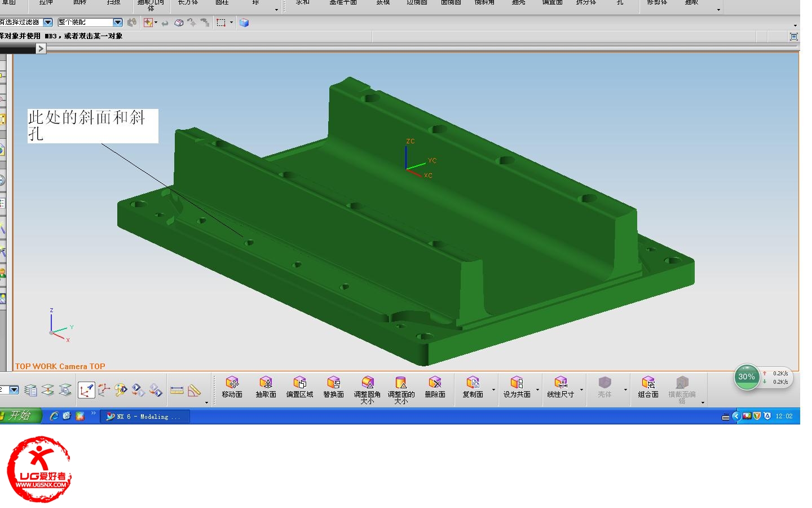Click the 长方体 (Block) toolbar label
Image resolution: width=812 pixels, height=508 pixels.
tap(188, 3)
